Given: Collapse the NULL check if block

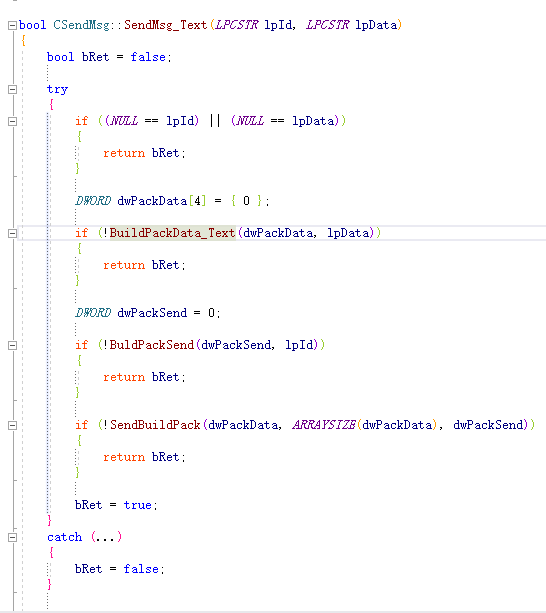Looking at the screenshot, I should [x=13, y=122].
